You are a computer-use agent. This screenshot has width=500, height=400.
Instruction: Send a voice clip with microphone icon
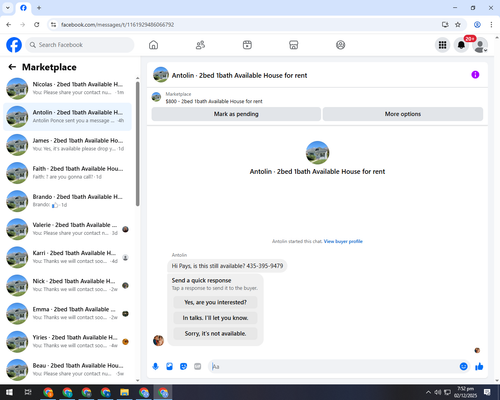(x=155, y=367)
